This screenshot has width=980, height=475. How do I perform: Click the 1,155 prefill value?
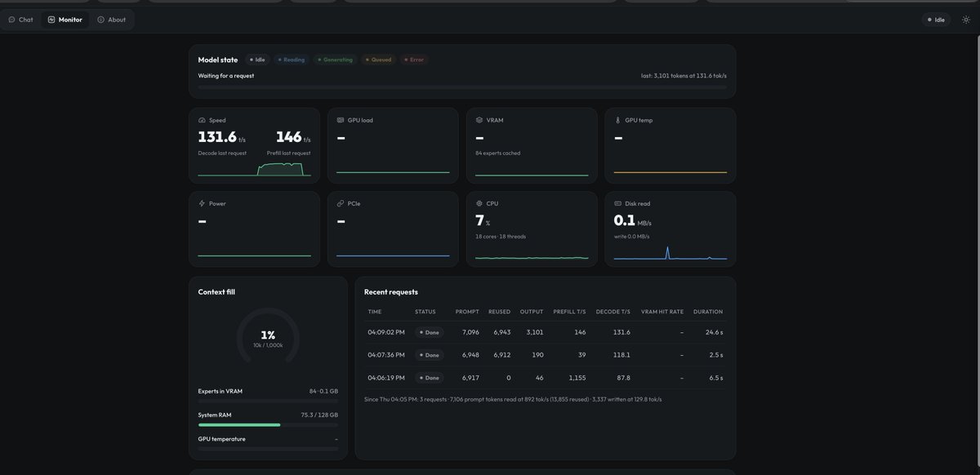click(577, 378)
